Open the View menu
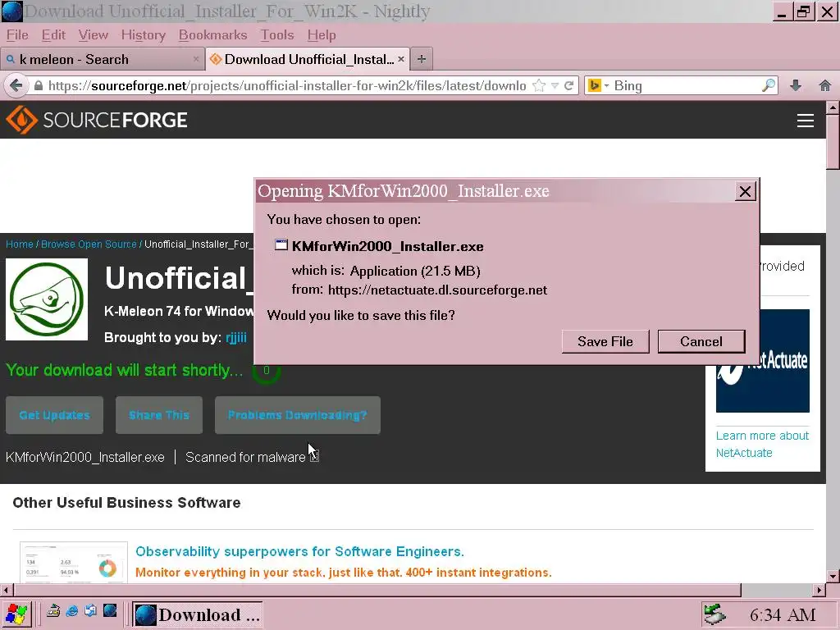This screenshot has width=840, height=630. click(x=94, y=34)
